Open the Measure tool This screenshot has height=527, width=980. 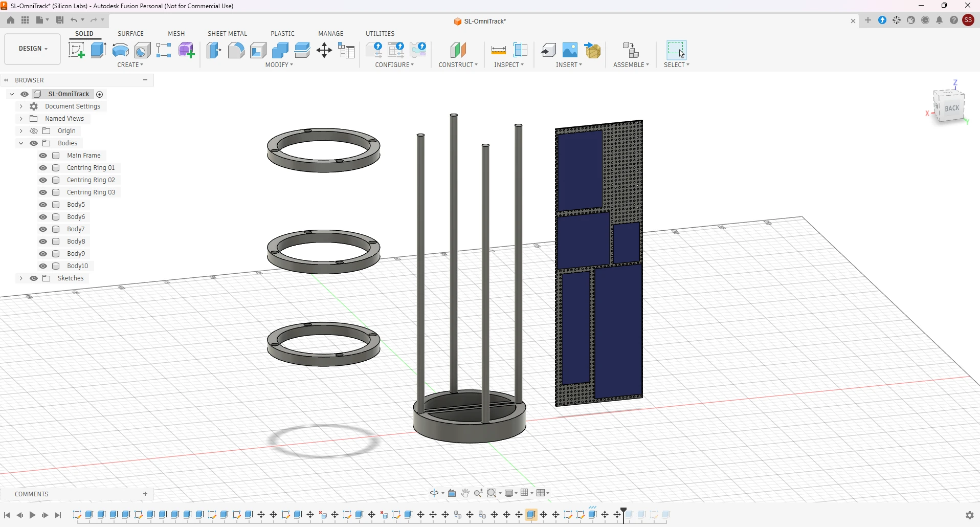point(498,50)
